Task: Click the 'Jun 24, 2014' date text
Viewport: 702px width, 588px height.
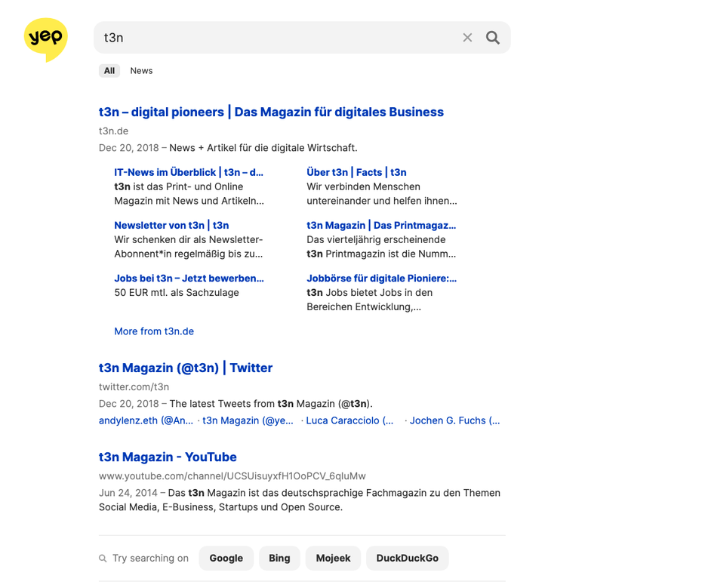Action: coord(128,493)
